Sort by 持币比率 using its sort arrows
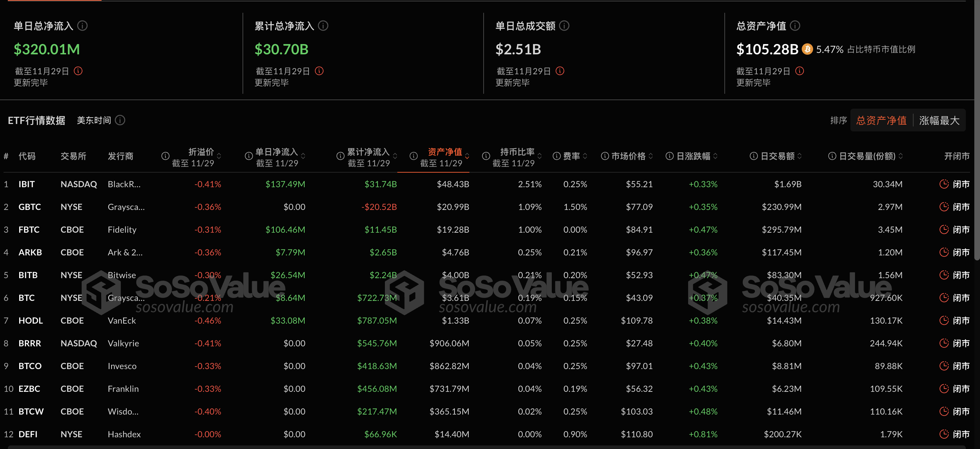The image size is (980, 449). click(539, 156)
